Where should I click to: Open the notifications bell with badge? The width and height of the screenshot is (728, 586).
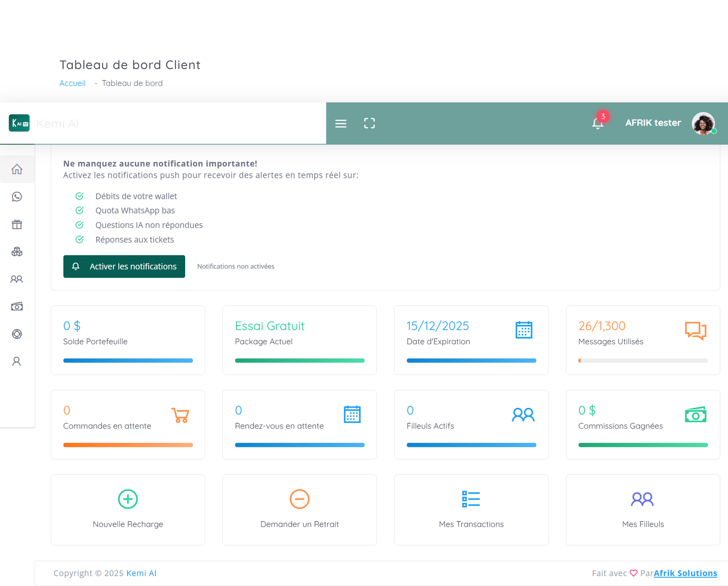click(598, 123)
